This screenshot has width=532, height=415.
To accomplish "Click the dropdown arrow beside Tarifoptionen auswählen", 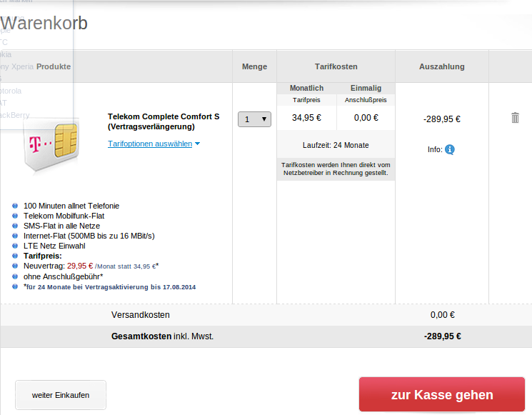I will [198, 144].
